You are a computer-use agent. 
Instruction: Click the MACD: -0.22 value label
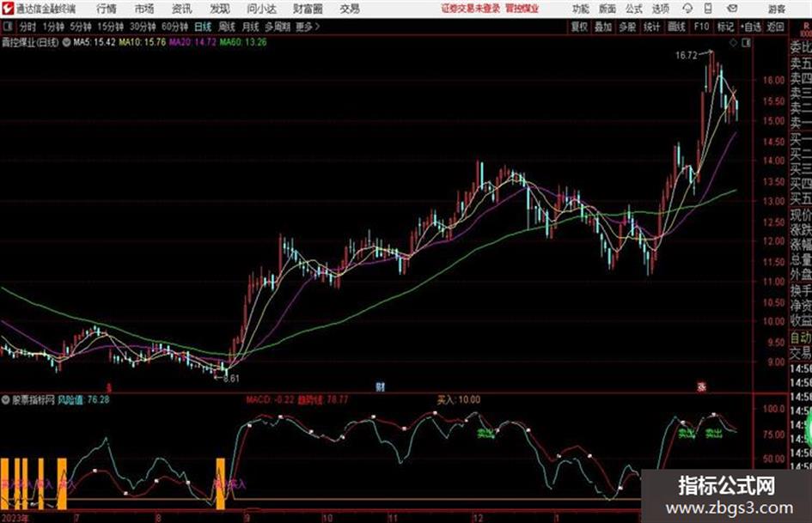(271, 399)
